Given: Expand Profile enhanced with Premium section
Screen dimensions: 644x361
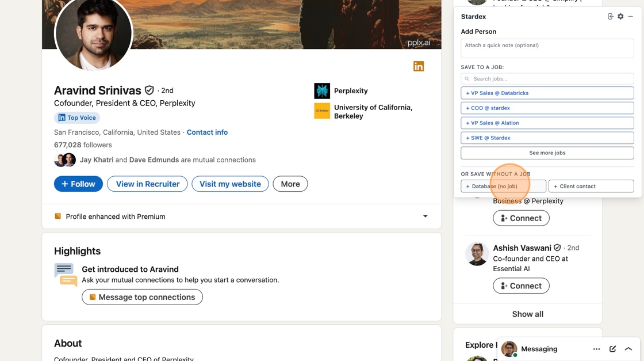Looking at the screenshot, I should [425, 216].
